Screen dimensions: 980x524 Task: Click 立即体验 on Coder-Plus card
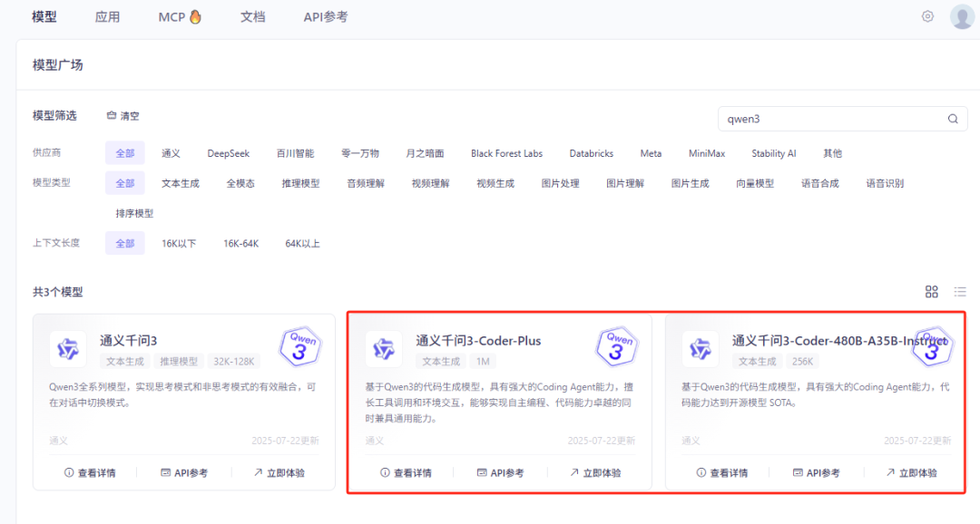pos(595,473)
